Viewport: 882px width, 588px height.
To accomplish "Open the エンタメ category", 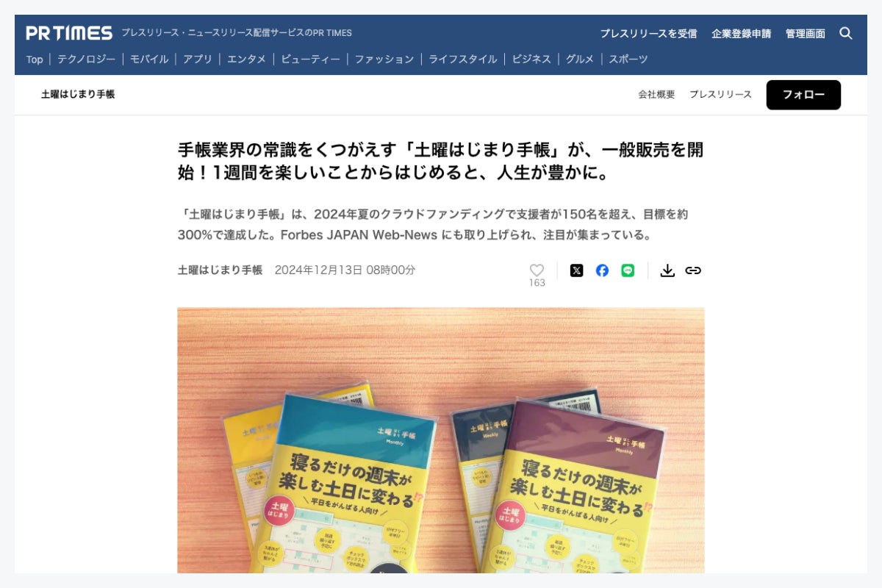I will pos(246,60).
